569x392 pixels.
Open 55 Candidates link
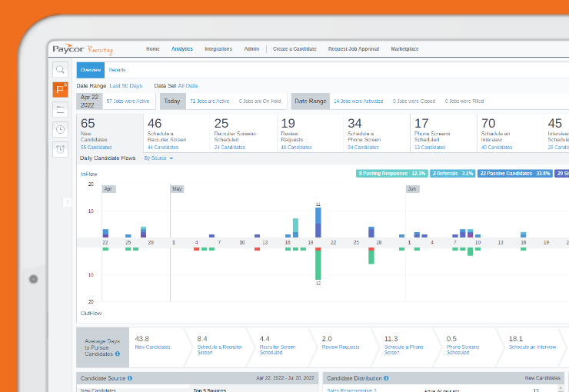pos(96,148)
